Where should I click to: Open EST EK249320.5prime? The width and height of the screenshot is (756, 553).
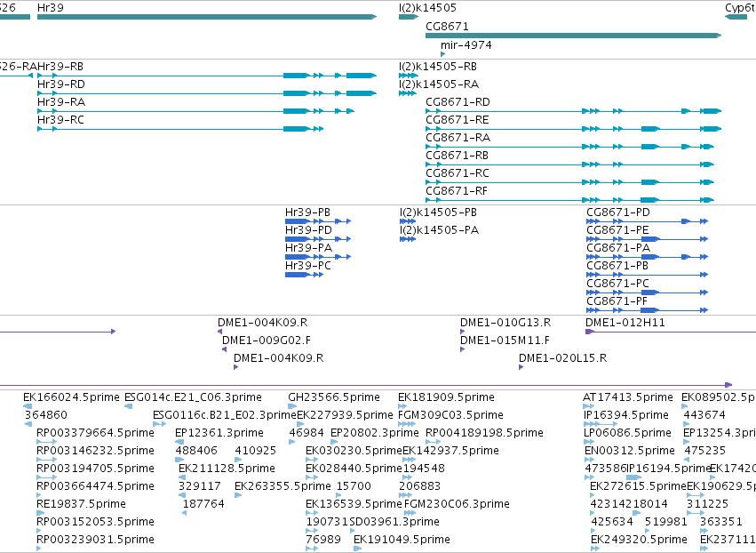(639, 541)
